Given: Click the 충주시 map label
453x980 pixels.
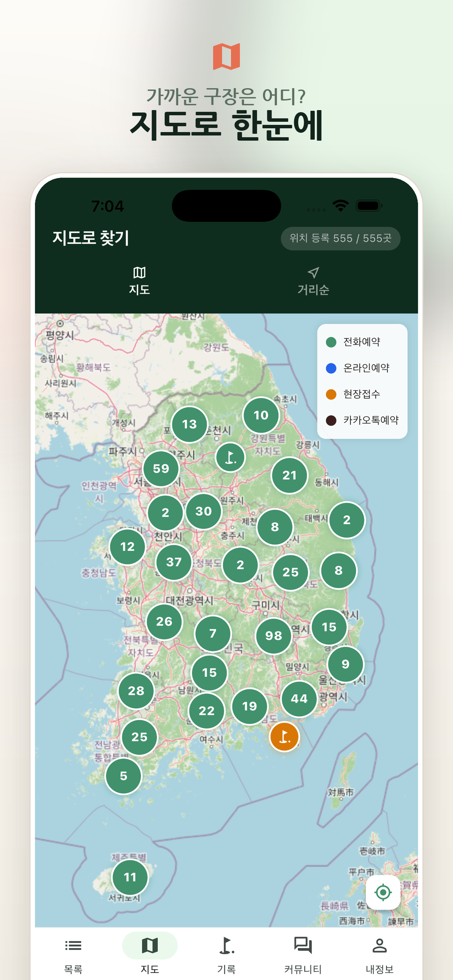Looking at the screenshot, I should click(x=232, y=535).
